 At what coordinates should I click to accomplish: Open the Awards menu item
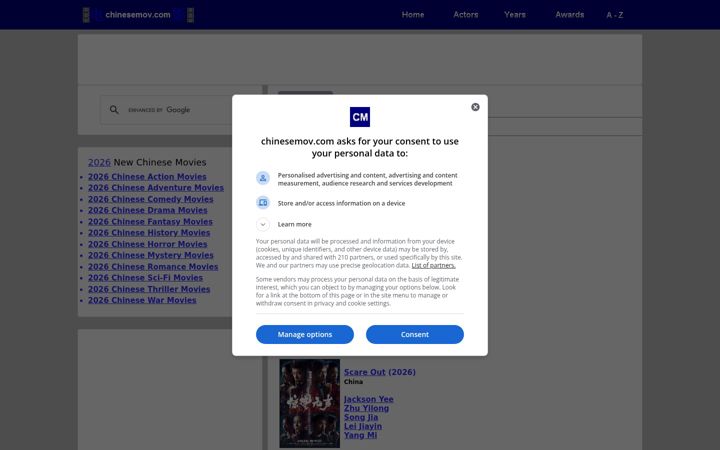(569, 15)
